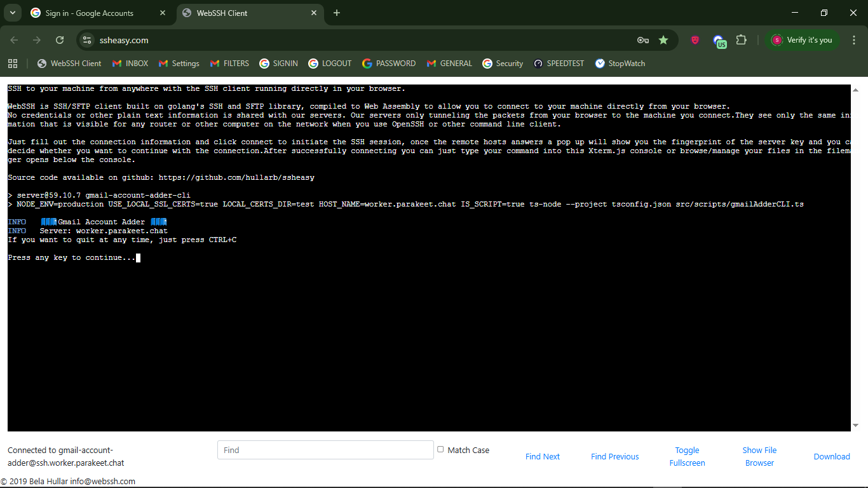868x488 pixels.
Task: Click the Brave shield extension icon
Action: 695,40
